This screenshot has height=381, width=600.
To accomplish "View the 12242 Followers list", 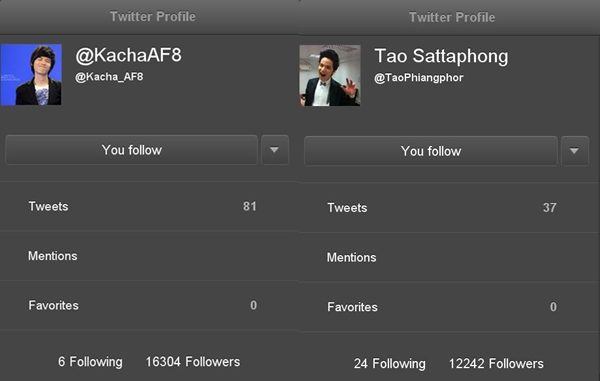I will click(496, 363).
